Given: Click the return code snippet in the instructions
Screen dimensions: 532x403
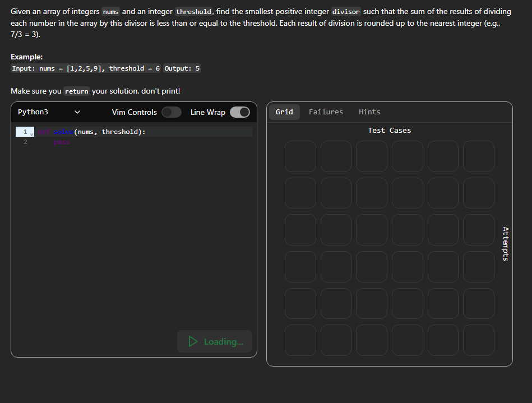Looking at the screenshot, I should tap(76, 91).
